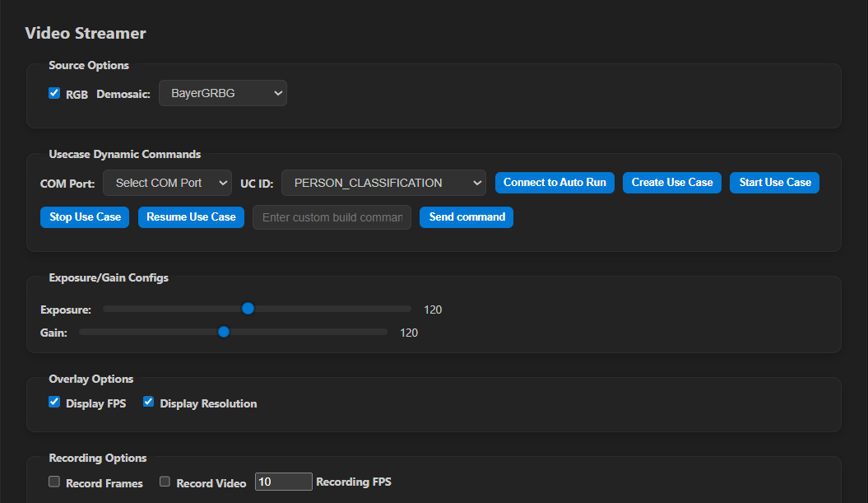Click the Stop Use Case button
Viewport: 868px width, 503px height.
(x=85, y=217)
